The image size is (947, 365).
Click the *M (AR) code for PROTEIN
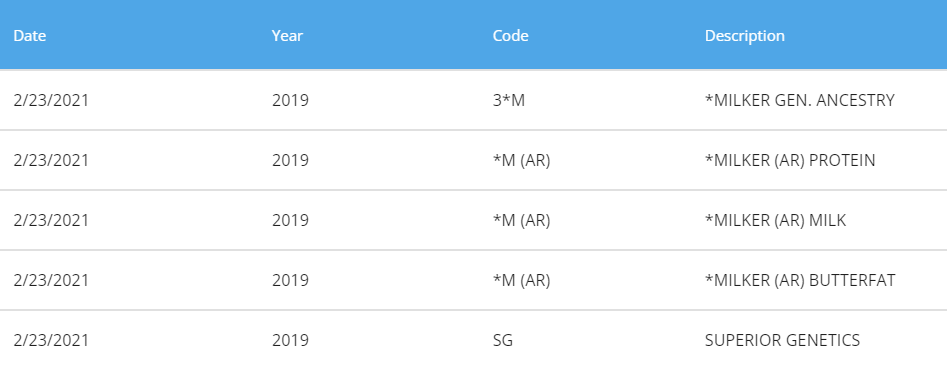click(x=521, y=161)
